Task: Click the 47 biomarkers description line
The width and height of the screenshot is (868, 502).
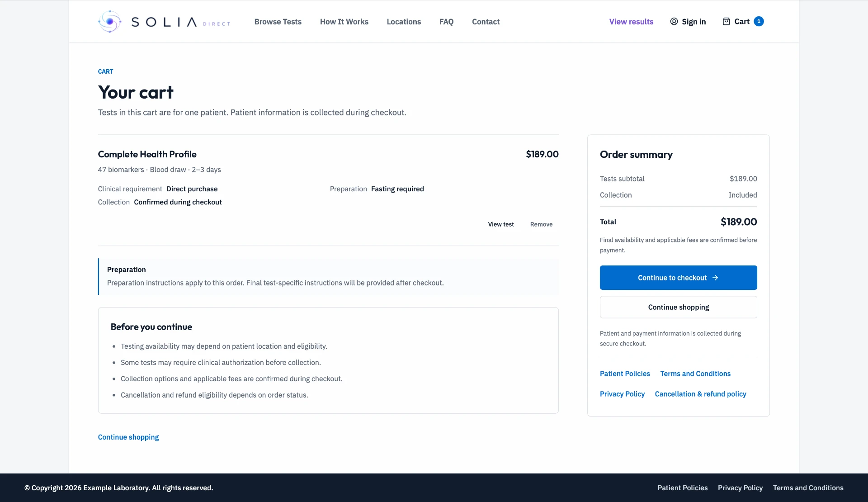Action: [159, 170]
